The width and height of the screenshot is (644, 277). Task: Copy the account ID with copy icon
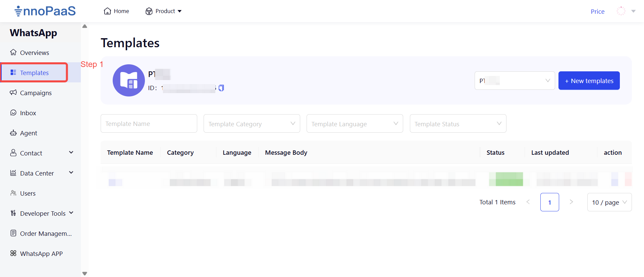click(x=221, y=88)
